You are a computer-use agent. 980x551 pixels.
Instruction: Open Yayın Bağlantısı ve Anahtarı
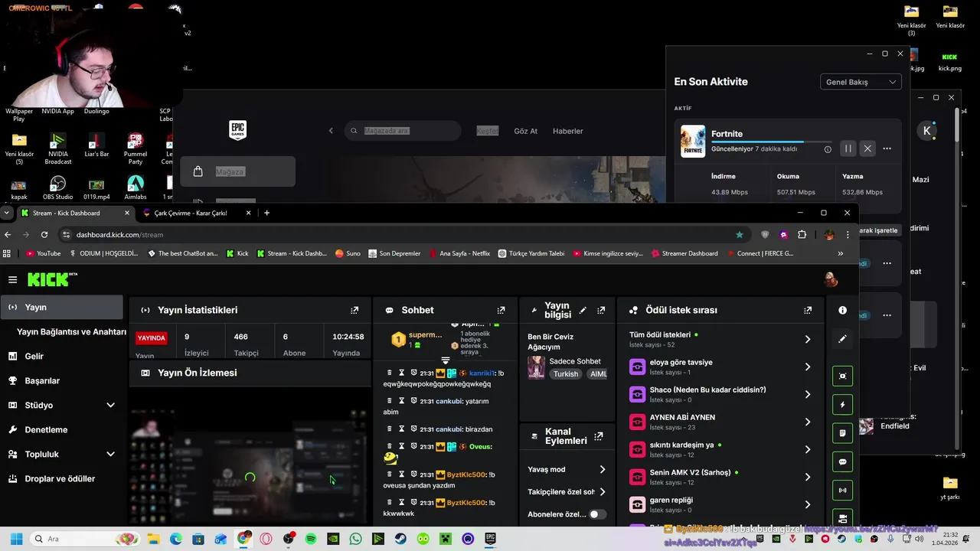coord(71,331)
